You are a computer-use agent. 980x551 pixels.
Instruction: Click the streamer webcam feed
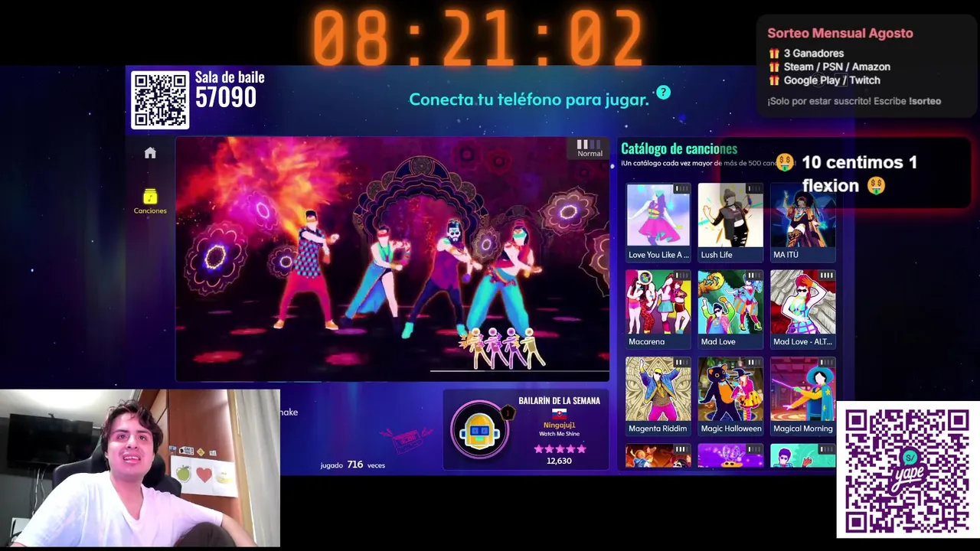pos(140,468)
